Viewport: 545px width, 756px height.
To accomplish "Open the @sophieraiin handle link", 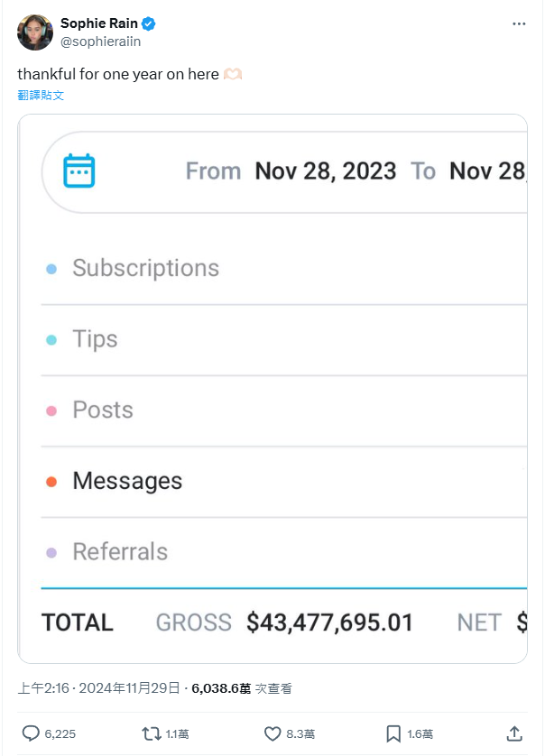I will pyautogui.click(x=100, y=41).
